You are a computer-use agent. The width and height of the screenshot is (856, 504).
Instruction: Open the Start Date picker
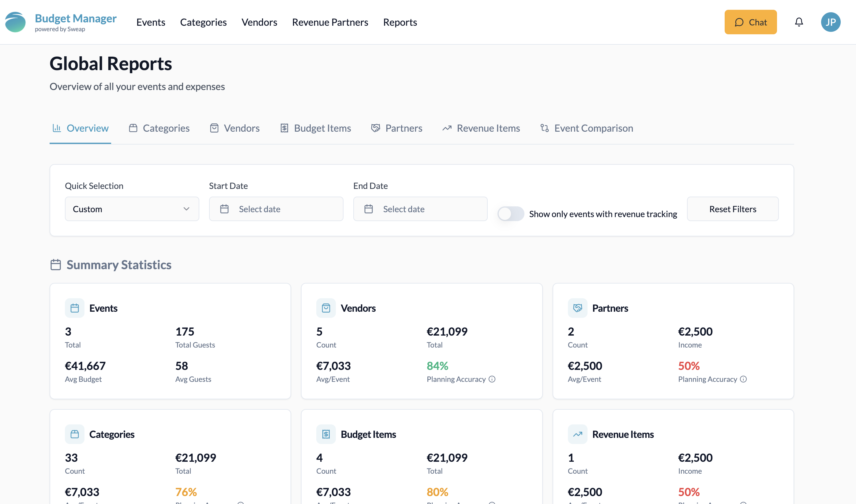276,209
